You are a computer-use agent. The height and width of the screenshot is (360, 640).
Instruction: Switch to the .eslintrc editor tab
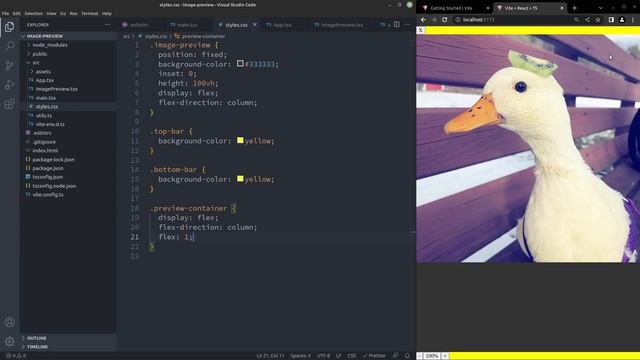coord(139,25)
